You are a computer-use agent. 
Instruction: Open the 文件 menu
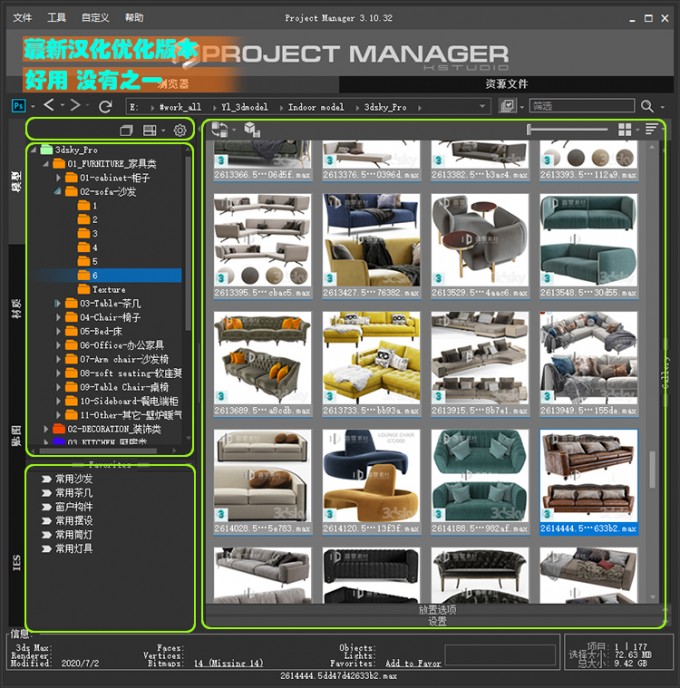pos(22,18)
